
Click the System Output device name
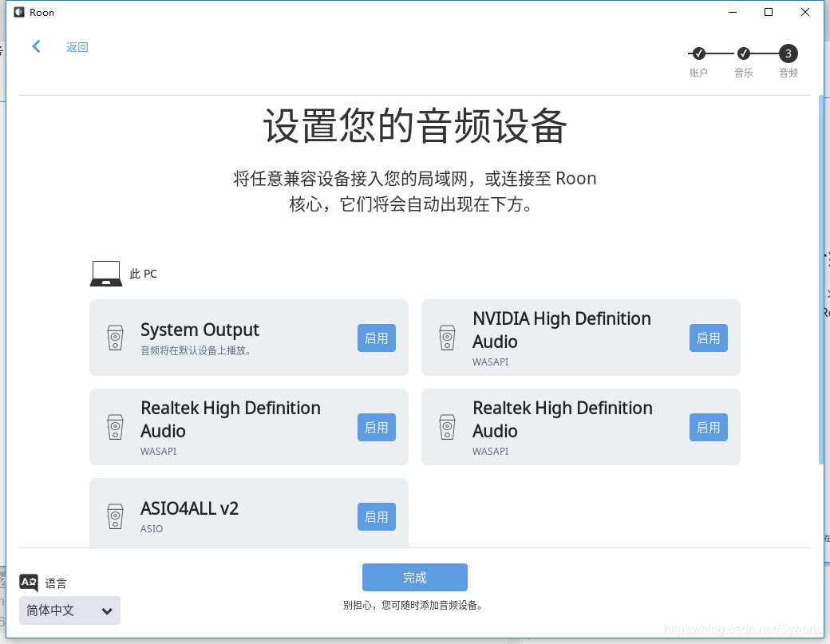(200, 330)
